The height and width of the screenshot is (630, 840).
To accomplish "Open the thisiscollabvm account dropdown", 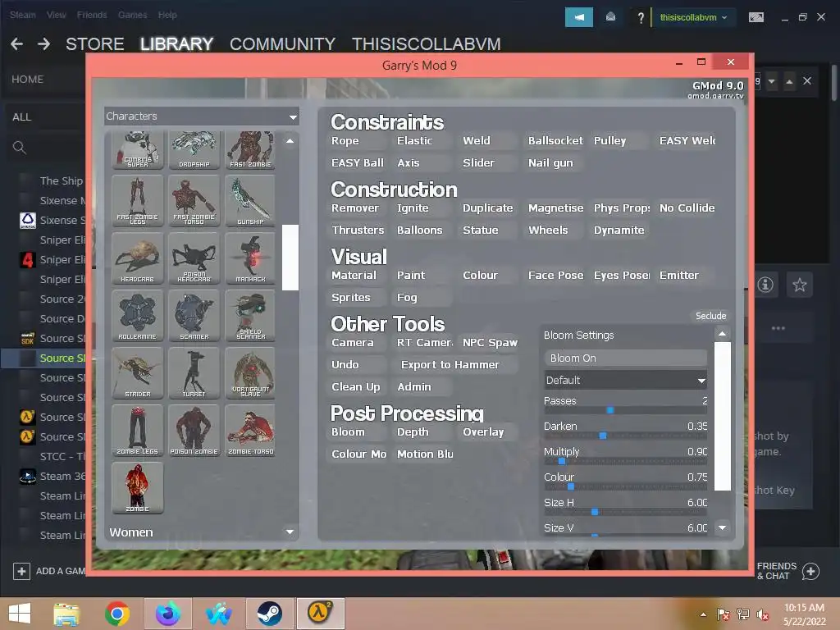I will point(693,17).
